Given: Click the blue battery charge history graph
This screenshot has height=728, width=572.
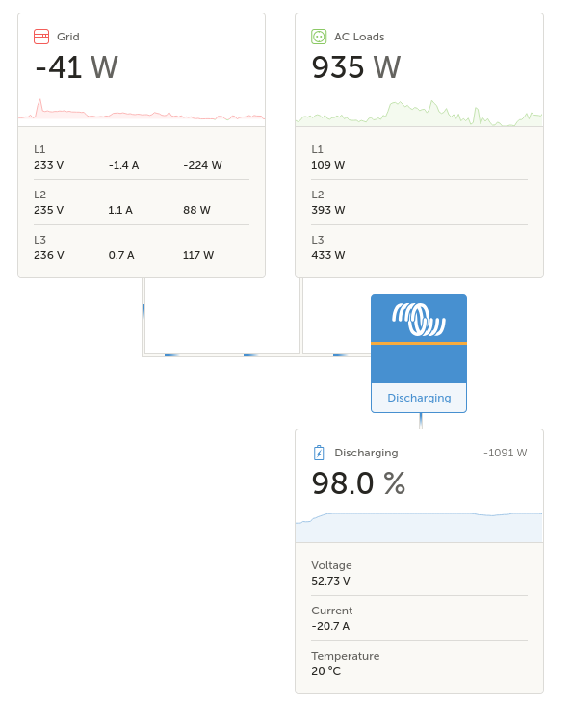Looking at the screenshot, I should 419,528.
